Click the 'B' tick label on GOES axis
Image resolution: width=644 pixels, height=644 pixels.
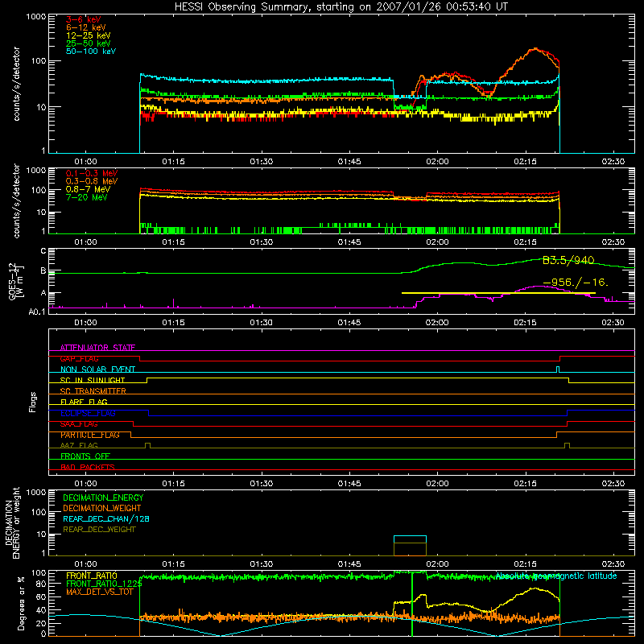[x=43, y=270]
